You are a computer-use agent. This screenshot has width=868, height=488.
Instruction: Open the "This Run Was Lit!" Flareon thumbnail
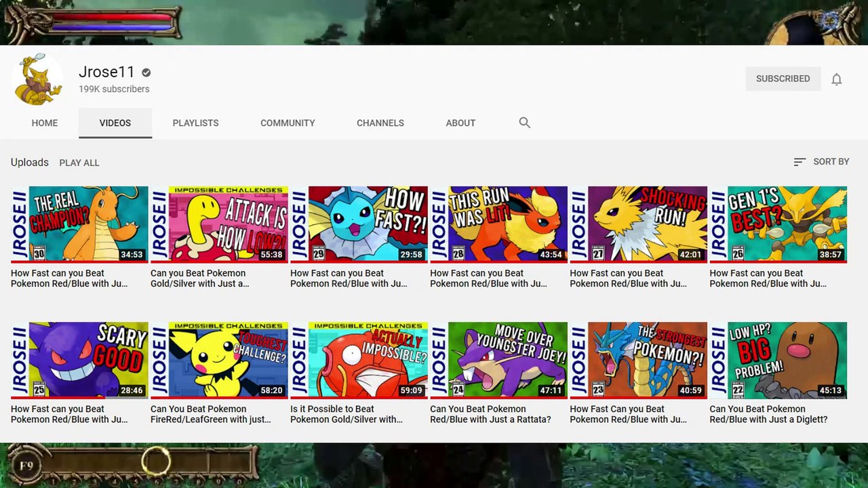[x=498, y=224]
